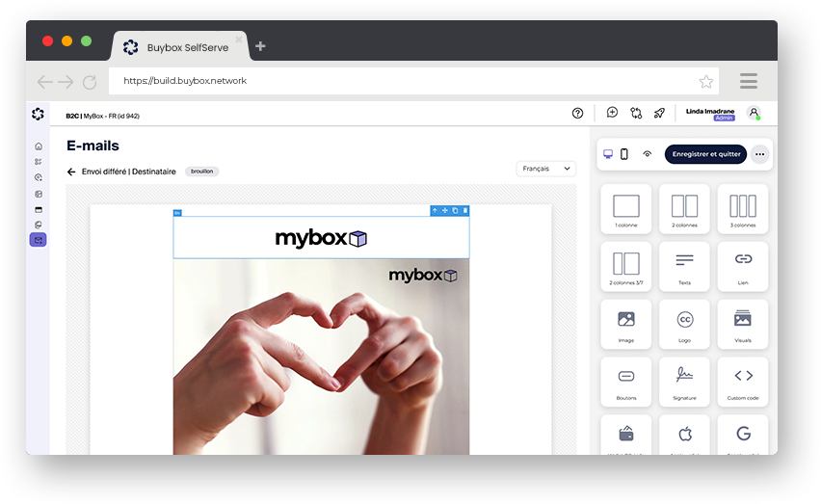This screenshot has height=504, width=821.
Task: Go back using the arrow beside Envoi différé
Action: (x=71, y=172)
